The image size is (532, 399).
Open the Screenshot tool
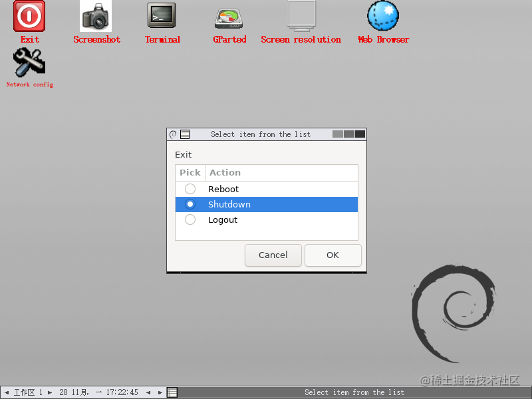pyautogui.click(x=96, y=16)
